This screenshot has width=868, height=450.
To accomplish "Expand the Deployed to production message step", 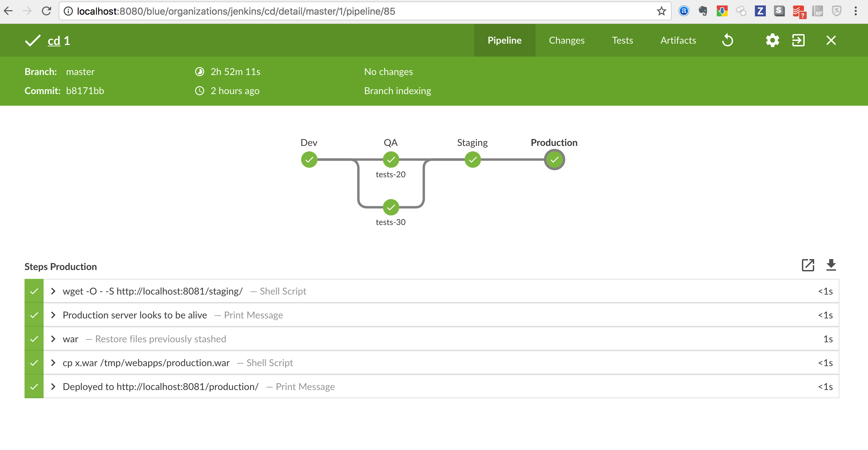I will 53,387.
